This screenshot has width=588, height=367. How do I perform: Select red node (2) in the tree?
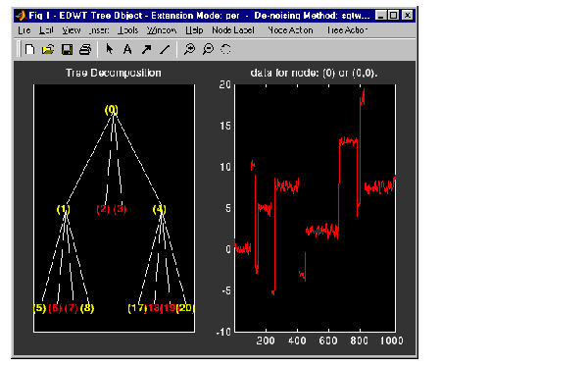[103, 209]
